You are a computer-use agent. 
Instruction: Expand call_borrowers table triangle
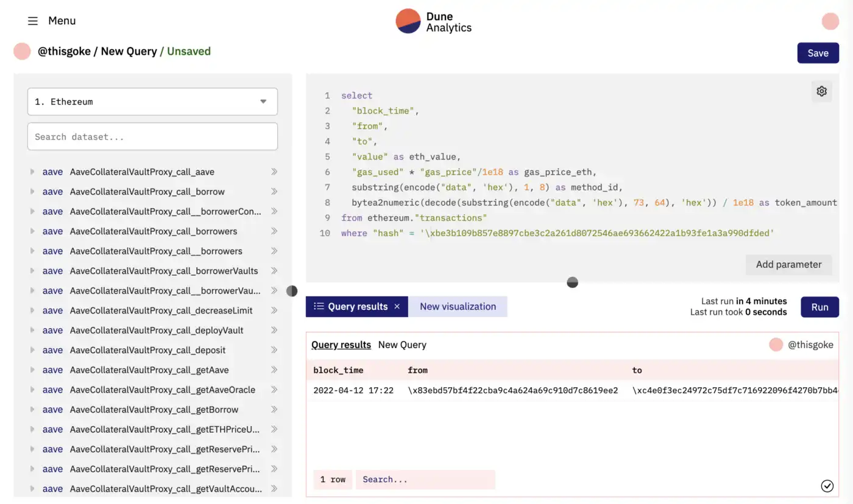click(x=32, y=231)
